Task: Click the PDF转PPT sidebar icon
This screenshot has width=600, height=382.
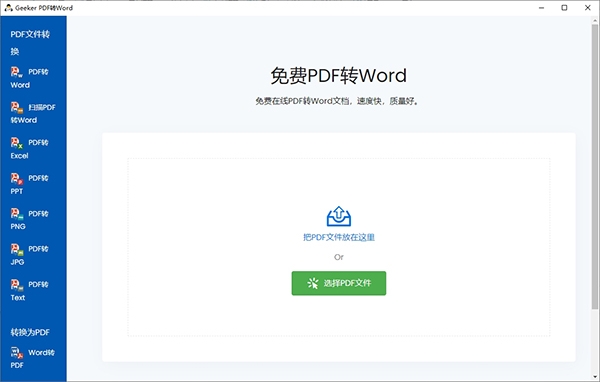Action: click(x=16, y=178)
